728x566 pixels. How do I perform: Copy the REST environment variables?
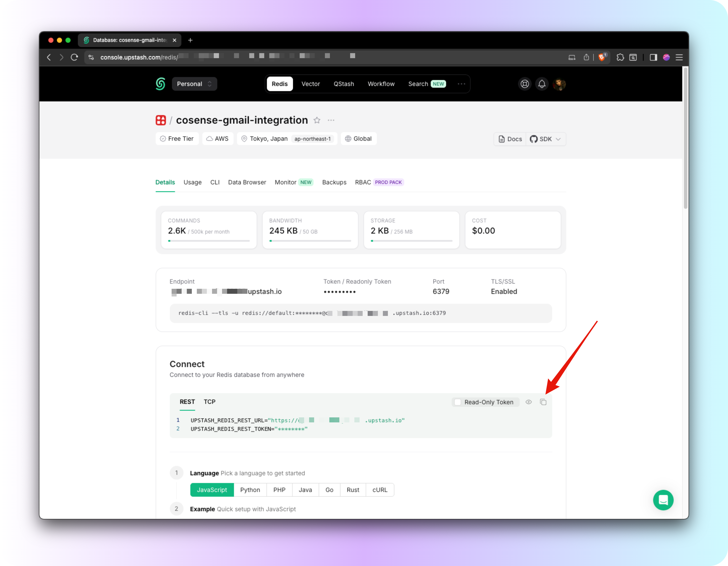coord(543,402)
